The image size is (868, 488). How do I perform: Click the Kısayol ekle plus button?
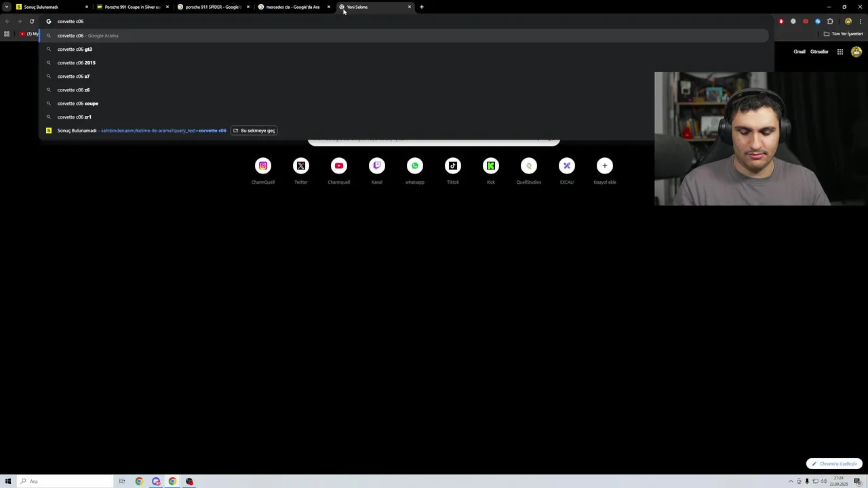[605, 166]
